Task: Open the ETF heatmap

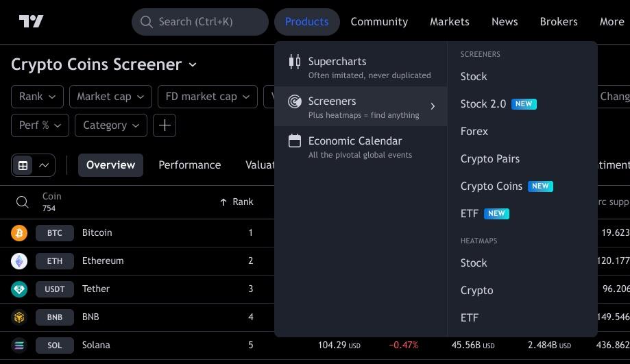Action: (470, 318)
